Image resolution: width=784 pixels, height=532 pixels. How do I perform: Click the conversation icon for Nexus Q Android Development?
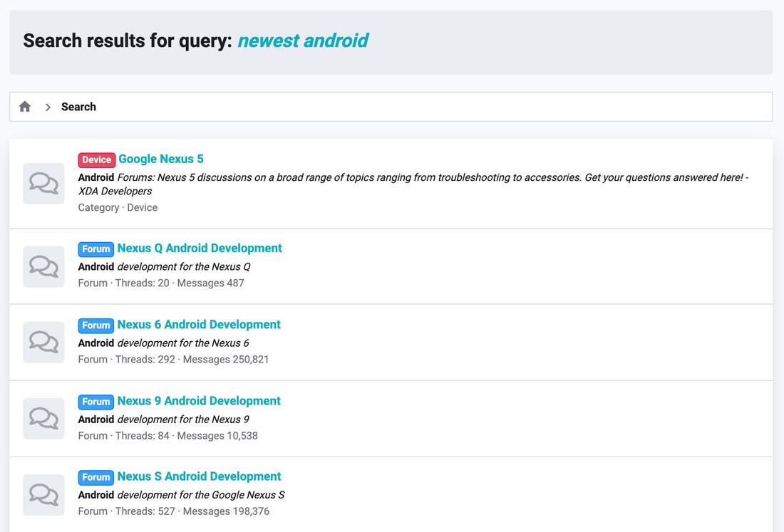[x=43, y=266]
